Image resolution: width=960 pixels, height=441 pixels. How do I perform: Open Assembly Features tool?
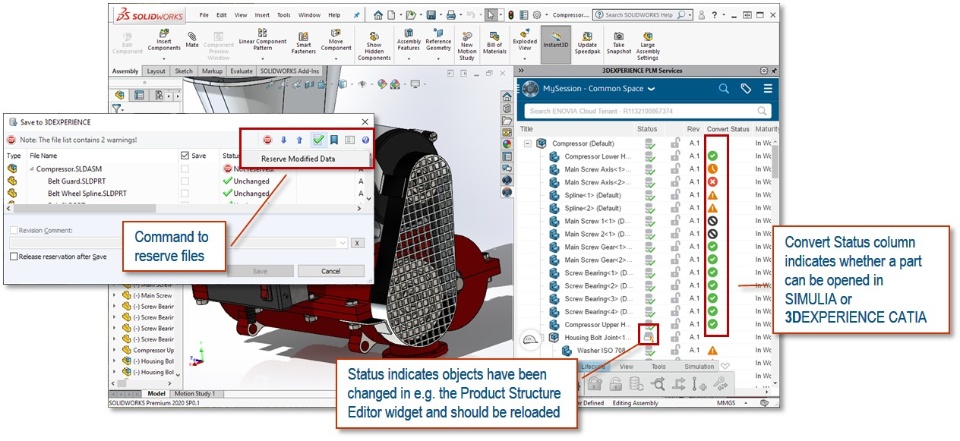(408, 39)
